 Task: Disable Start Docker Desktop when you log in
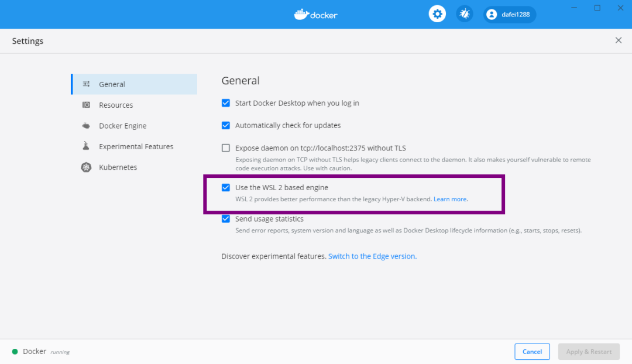(226, 103)
